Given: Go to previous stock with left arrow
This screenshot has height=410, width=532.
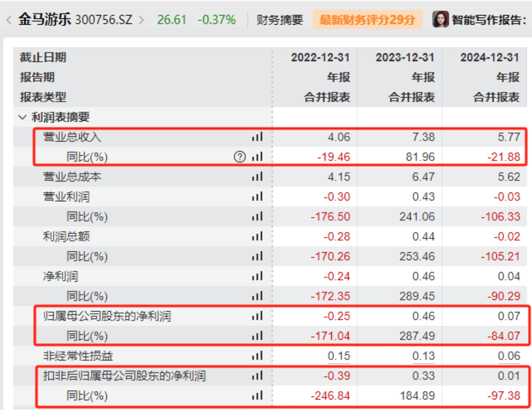Looking at the screenshot, I should point(8,20).
